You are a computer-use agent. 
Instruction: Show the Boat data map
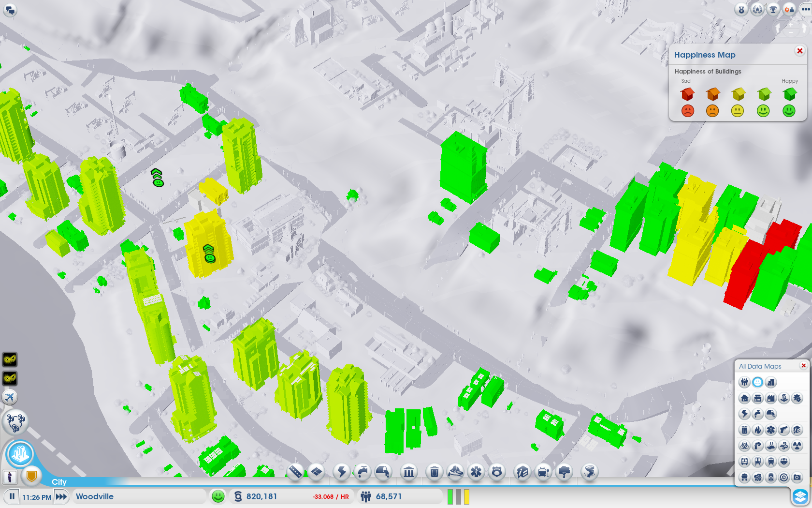point(783,462)
